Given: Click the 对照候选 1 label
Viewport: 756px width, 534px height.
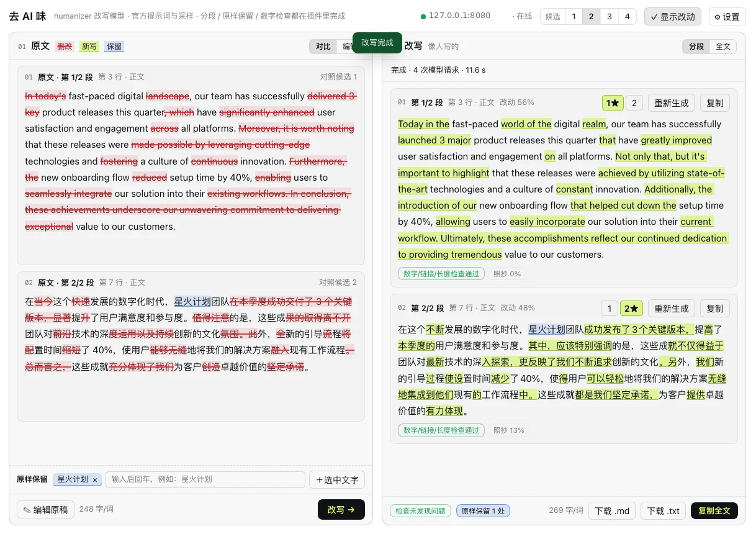Looking at the screenshot, I should 338,77.
